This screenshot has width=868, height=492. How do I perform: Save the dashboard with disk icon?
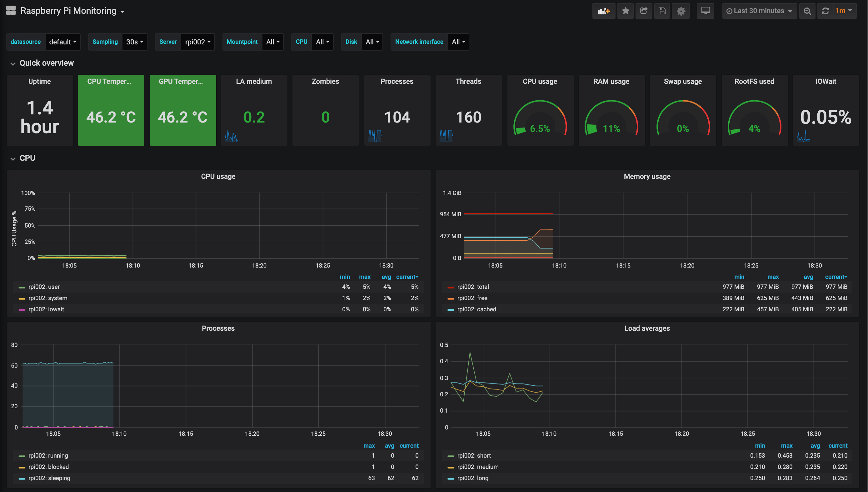pos(662,11)
